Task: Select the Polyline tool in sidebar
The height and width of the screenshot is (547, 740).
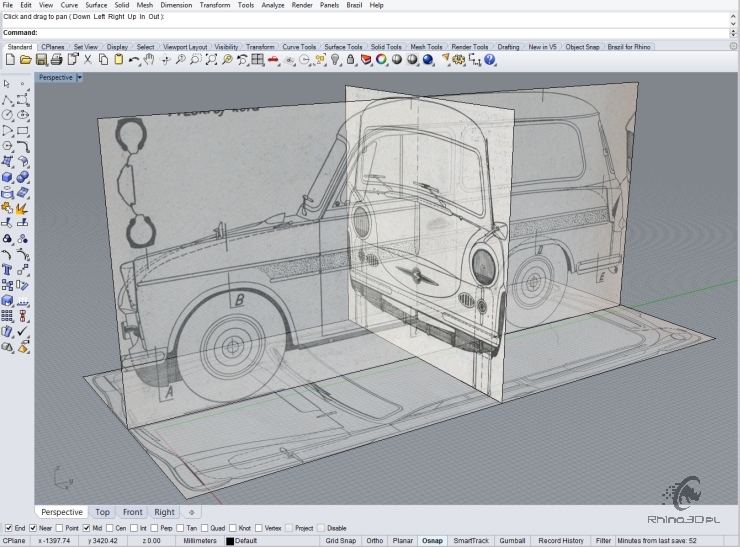Action: point(8,100)
